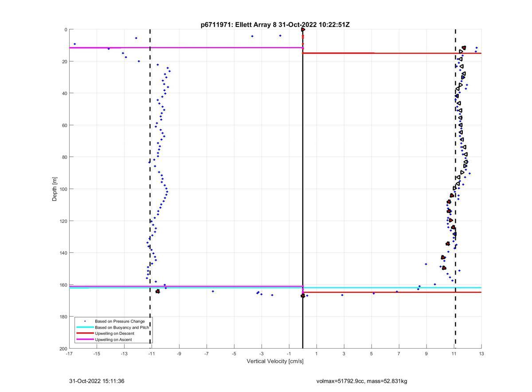Click the x-axis tick label '-11'
Screen dimensions: 532x392
click(x=152, y=353)
